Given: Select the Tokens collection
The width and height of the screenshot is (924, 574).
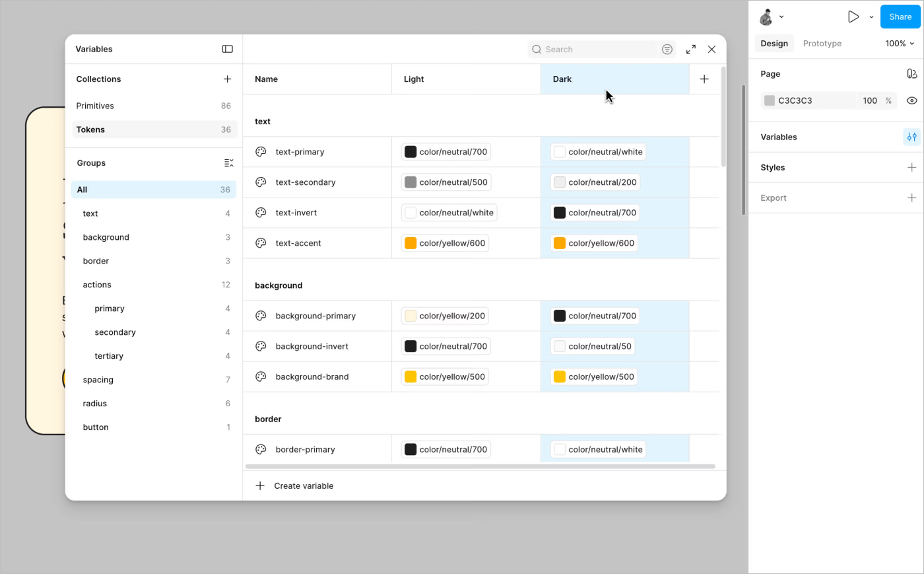Looking at the screenshot, I should tap(154, 129).
